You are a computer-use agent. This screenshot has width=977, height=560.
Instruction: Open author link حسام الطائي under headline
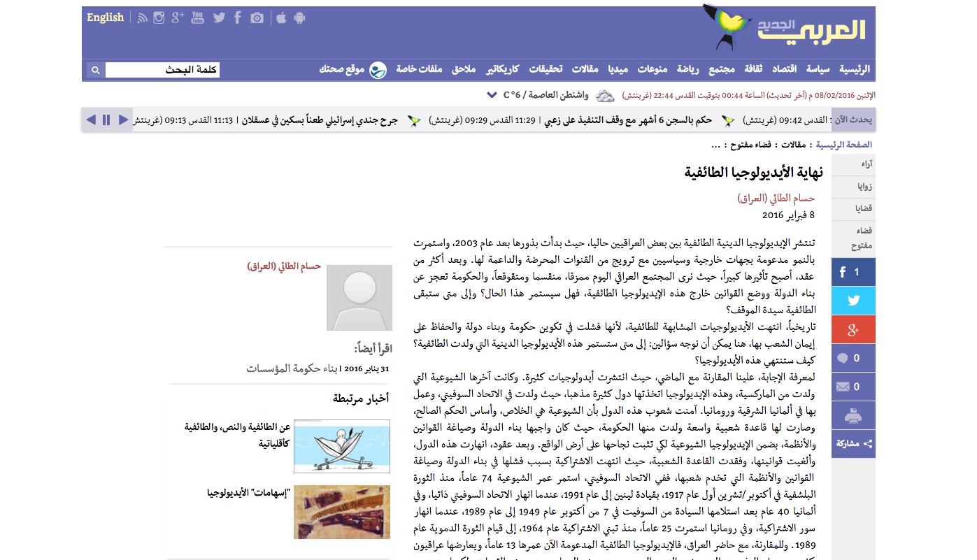pyautogui.click(x=776, y=198)
